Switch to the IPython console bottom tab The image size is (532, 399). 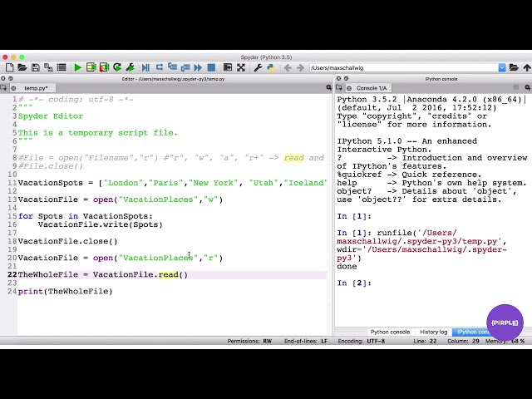click(x=472, y=332)
